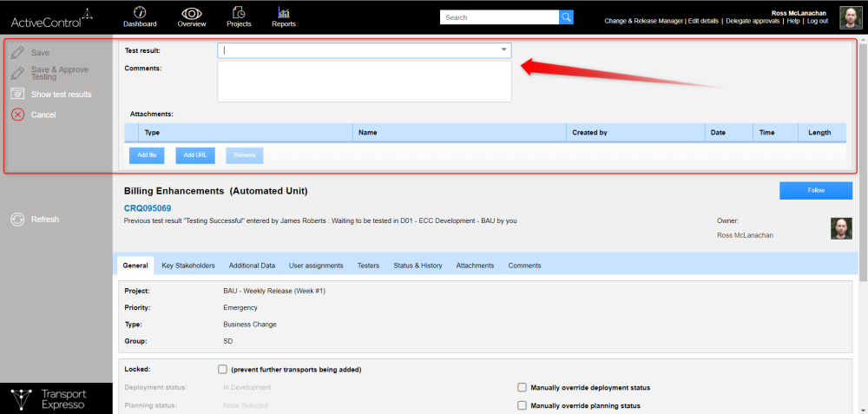The width and height of the screenshot is (868, 414).
Task: Click the type value 'Business Change'
Action: [x=250, y=325]
